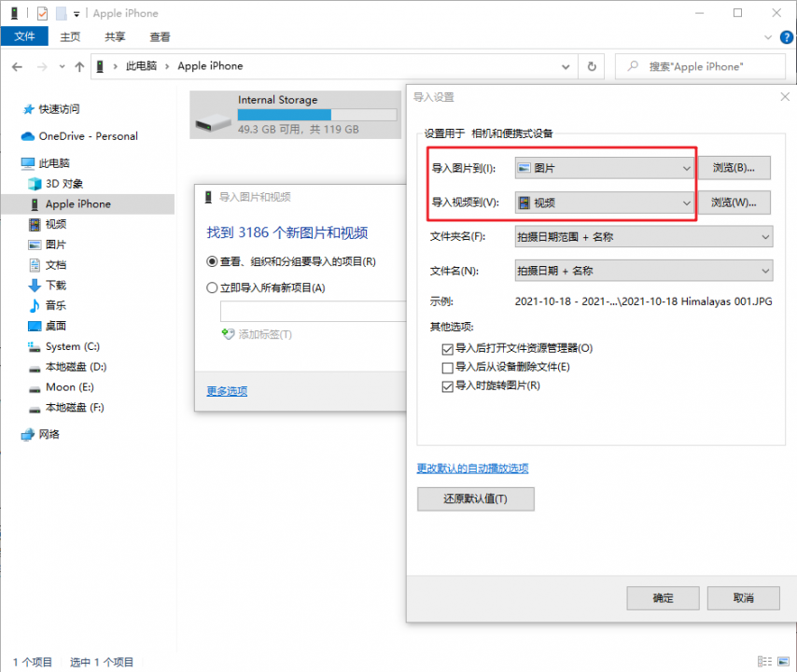Viewport: 797px width, 672px height.
Task: Click the 还原默认值(T) button
Action: click(x=475, y=498)
